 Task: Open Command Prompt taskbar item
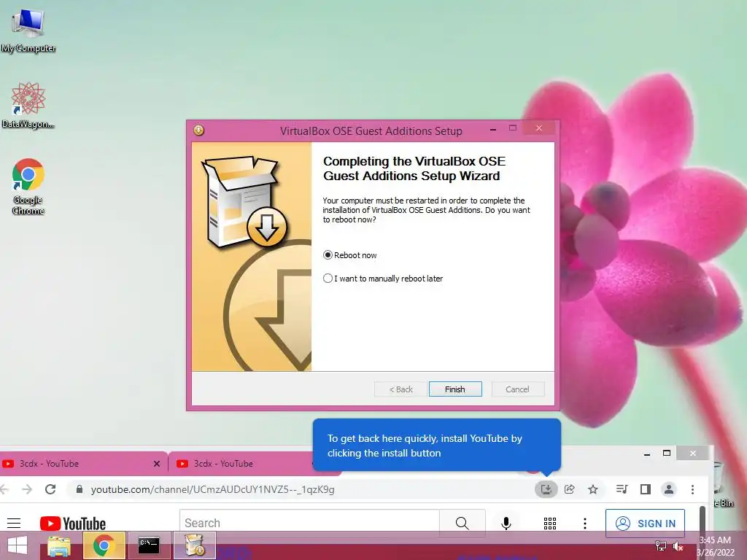(x=149, y=545)
